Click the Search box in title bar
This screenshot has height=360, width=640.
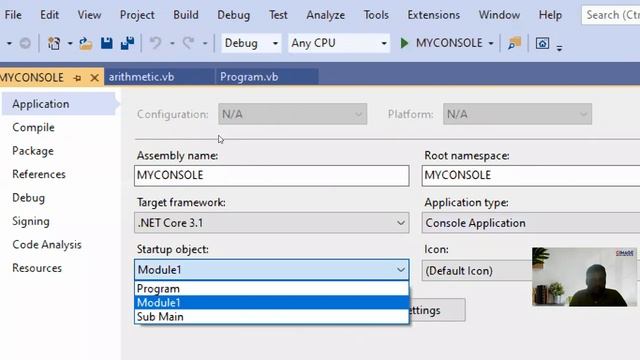pyautogui.click(x=611, y=15)
